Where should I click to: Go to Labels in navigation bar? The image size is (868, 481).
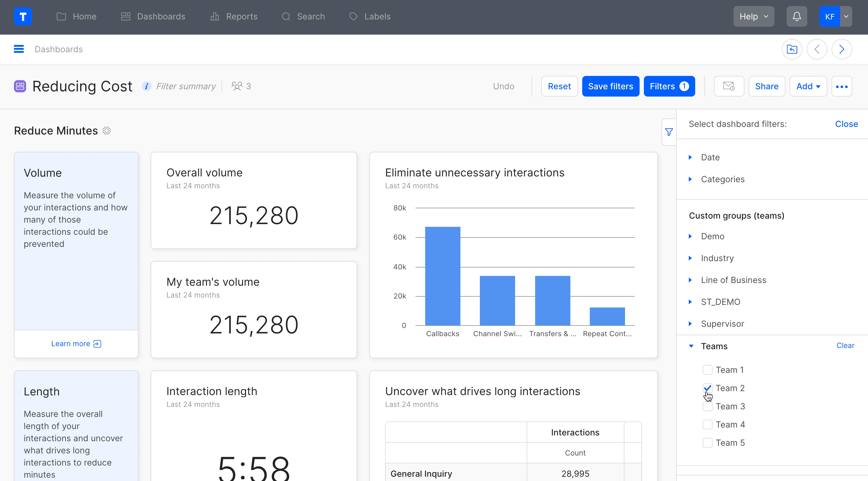(370, 16)
